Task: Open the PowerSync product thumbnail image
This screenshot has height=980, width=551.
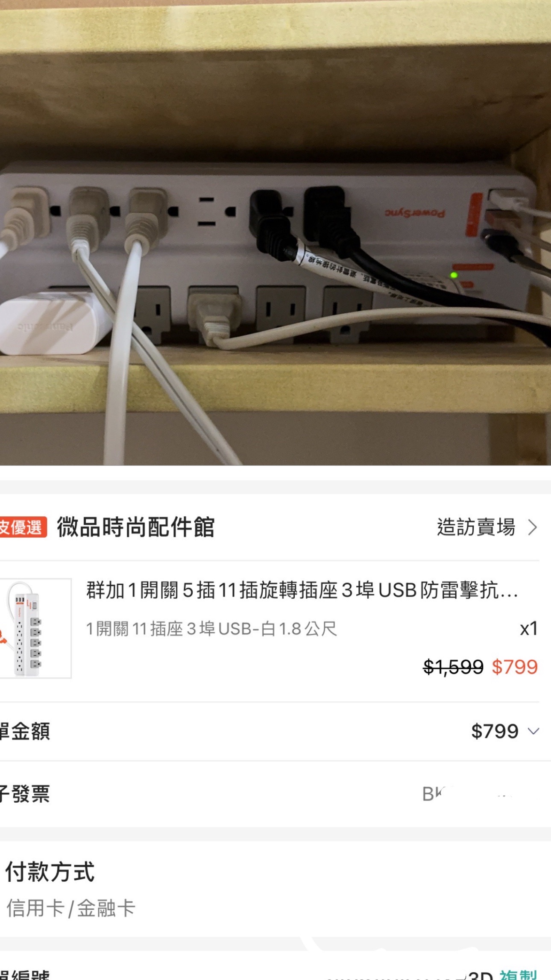Action: coord(35,628)
